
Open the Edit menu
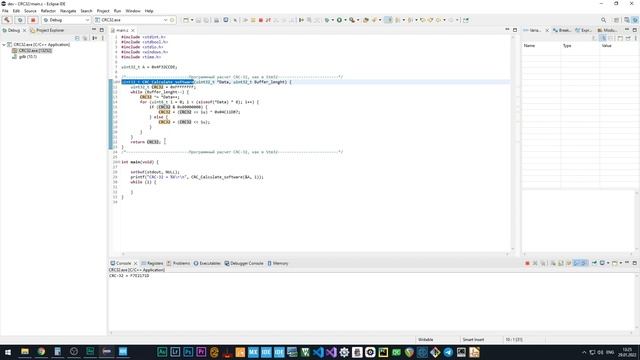point(16,11)
